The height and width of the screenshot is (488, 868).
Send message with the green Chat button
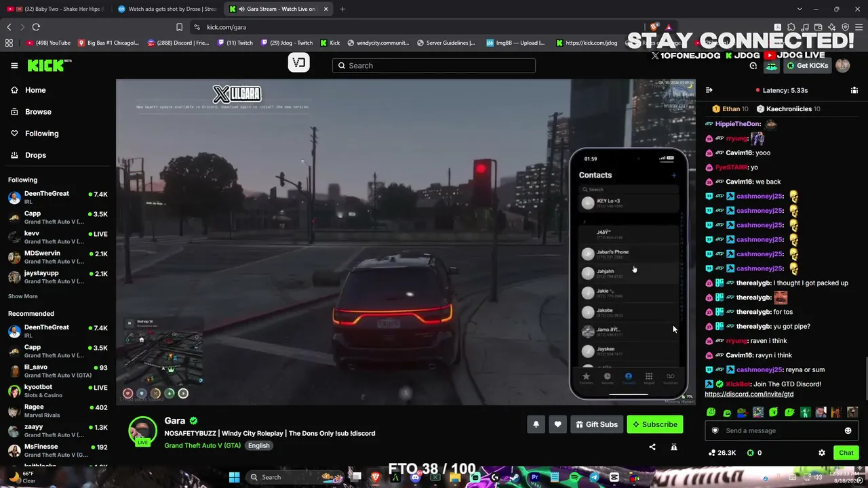[846, 453]
